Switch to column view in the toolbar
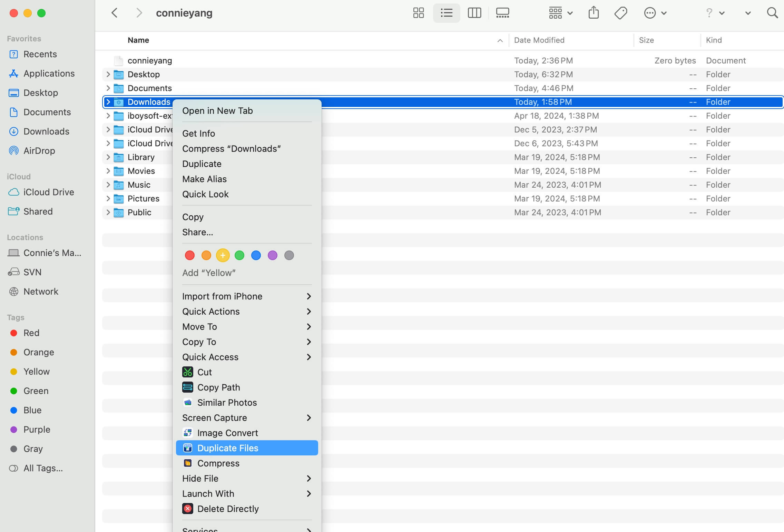The height and width of the screenshot is (532, 784). click(474, 13)
